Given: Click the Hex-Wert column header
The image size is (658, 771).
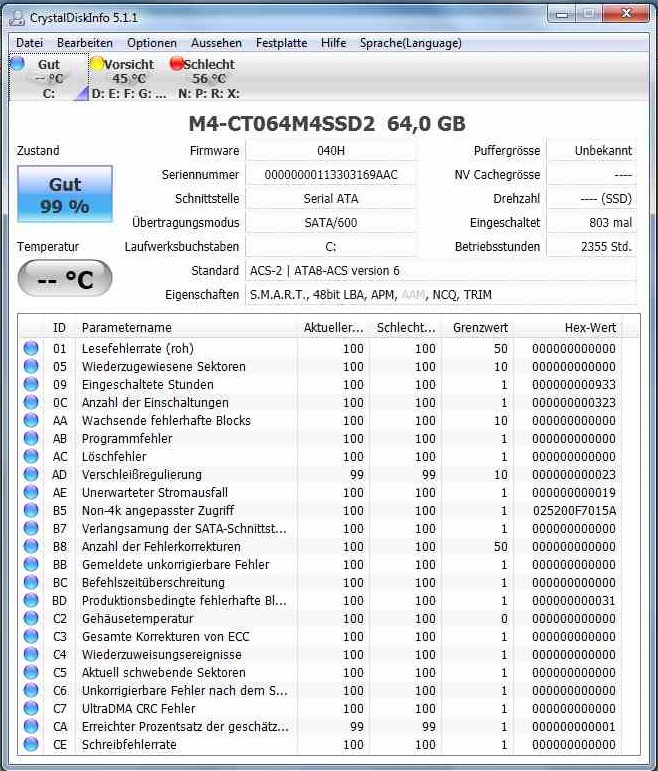Looking at the screenshot, I should coord(568,327).
